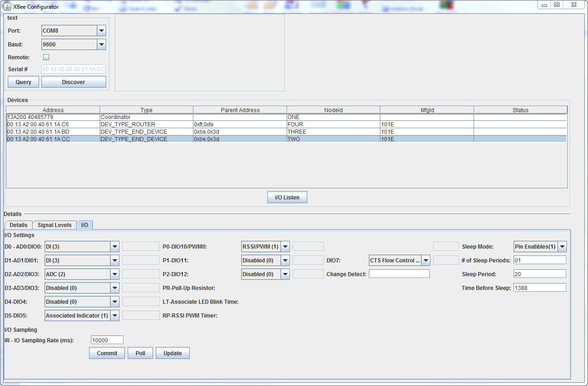The width and height of the screenshot is (588, 386).
Task: Click the Commit button
Action: [x=107, y=353]
